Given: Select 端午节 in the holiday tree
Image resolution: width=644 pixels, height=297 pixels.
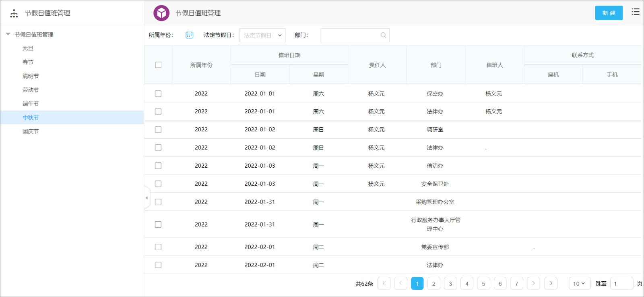Looking at the screenshot, I should click(x=31, y=104).
